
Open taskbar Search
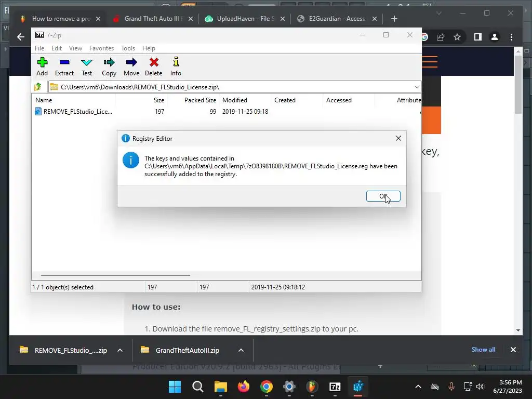(x=198, y=387)
